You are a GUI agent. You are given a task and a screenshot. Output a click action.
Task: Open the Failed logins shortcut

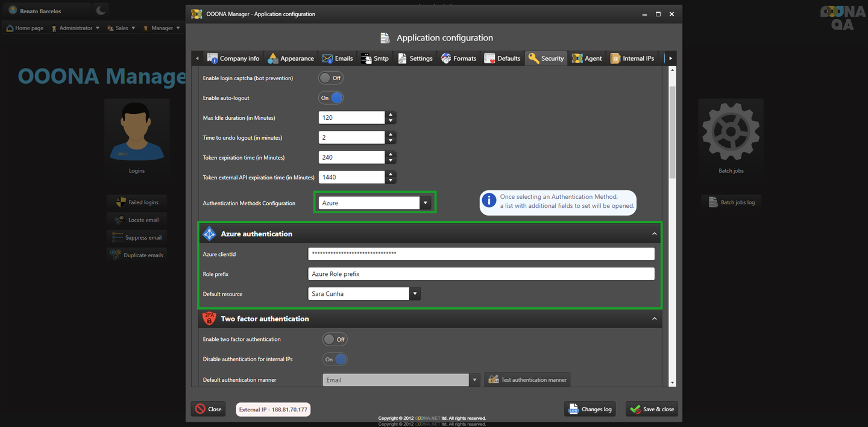tap(137, 202)
